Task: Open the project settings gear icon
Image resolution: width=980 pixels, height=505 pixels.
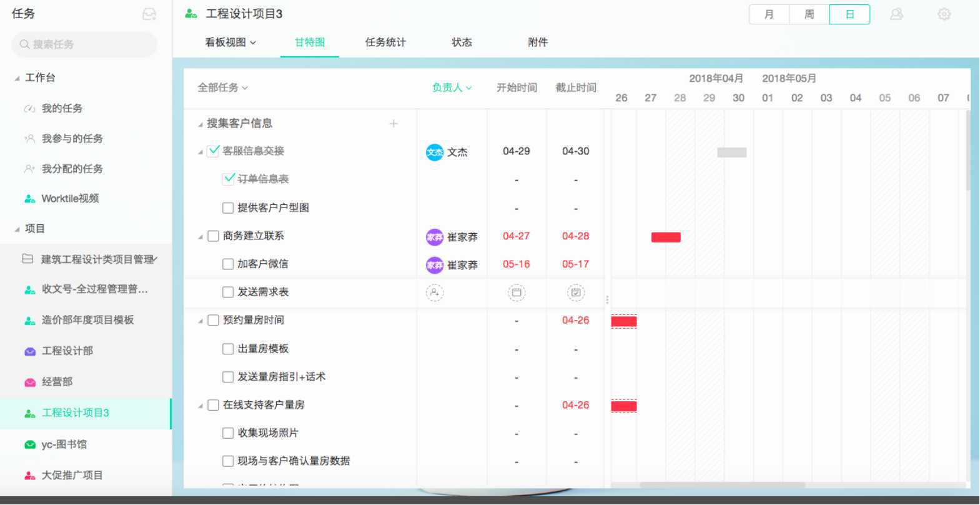Action: [x=944, y=14]
